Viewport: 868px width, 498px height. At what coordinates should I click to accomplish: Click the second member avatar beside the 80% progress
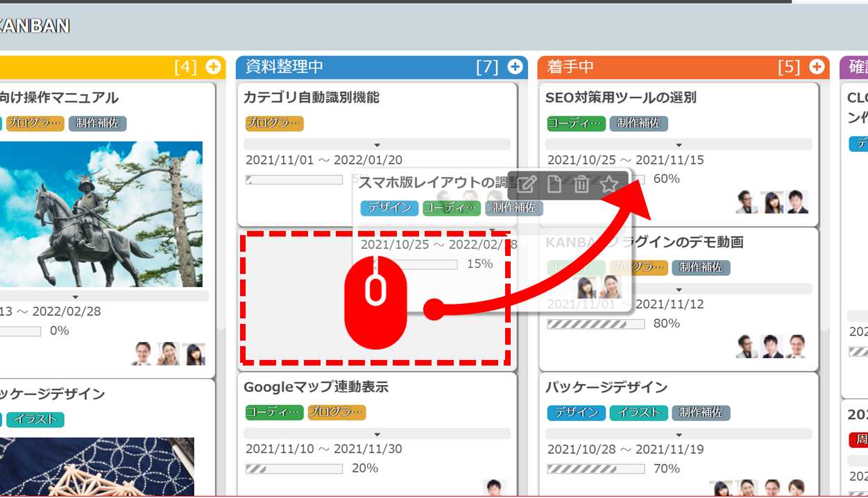click(772, 346)
